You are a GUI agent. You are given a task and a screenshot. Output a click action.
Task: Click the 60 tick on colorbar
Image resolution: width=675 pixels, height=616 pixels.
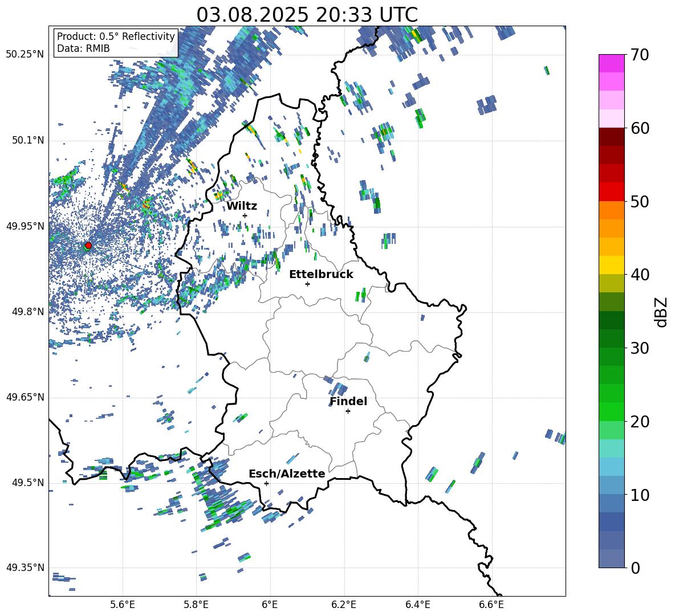pyautogui.click(x=639, y=128)
